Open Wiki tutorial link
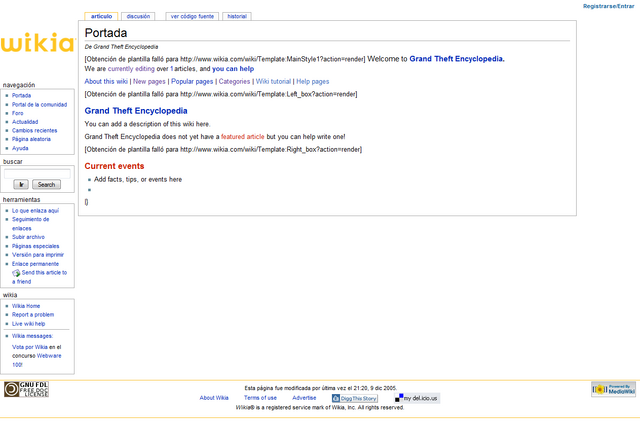The width and height of the screenshot is (640, 421). (x=273, y=81)
